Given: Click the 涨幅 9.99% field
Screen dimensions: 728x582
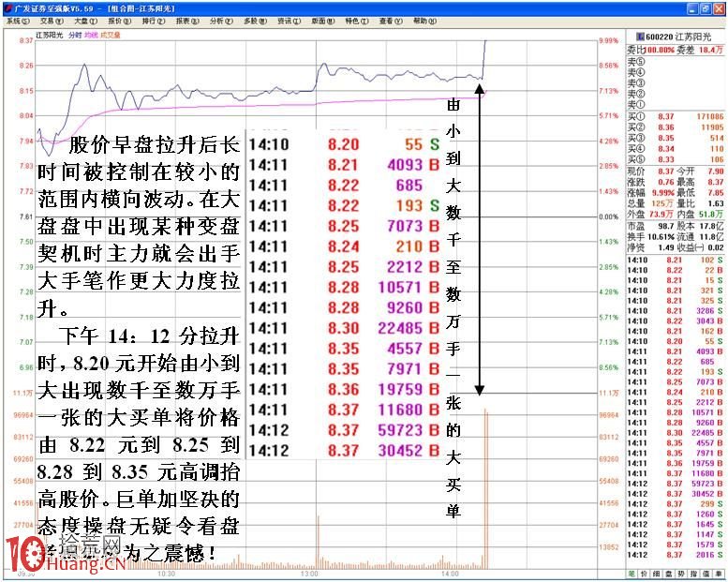Looking at the screenshot, I should tap(651, 192).
